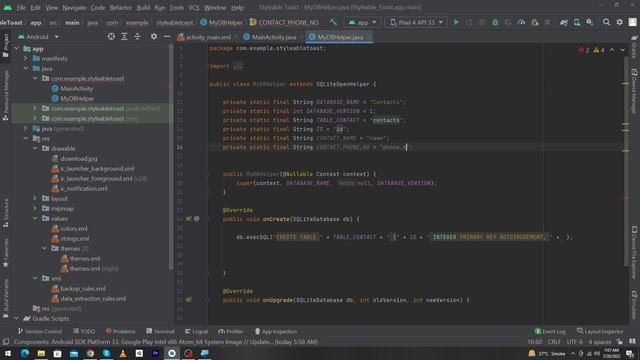Click Select Opened File target icon in Project panel
Image resolution: width=640 pixels, height=360 pixels.
[x=111, y=36]
